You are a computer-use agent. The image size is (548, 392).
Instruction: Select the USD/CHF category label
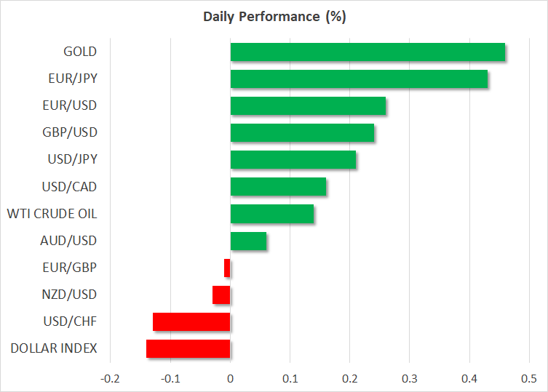click(71, 321)
